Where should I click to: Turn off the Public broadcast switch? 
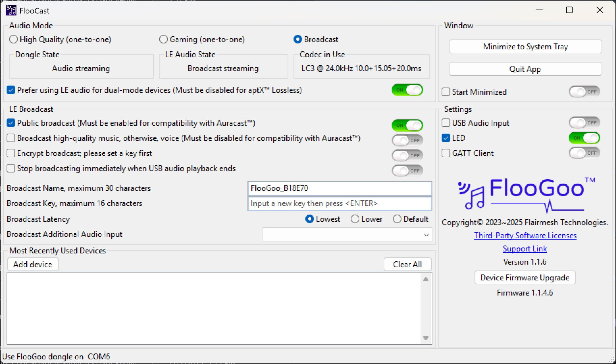[407, 125]
